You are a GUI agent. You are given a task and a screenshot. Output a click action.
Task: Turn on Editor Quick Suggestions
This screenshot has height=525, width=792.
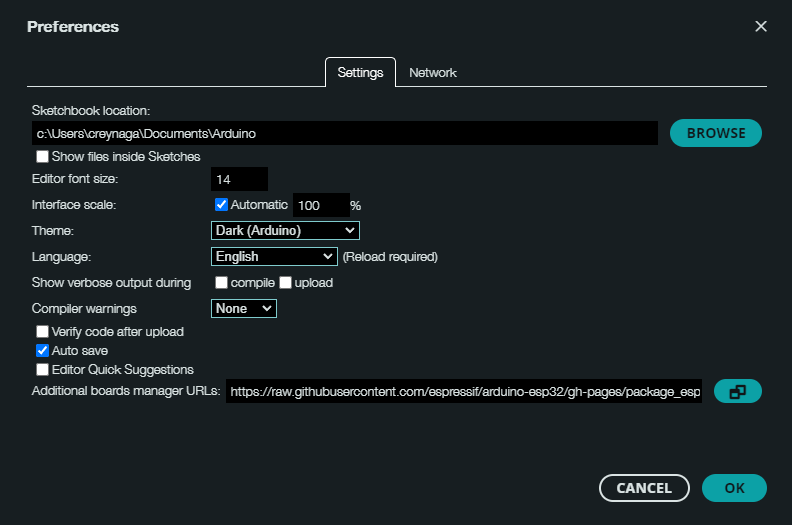(x=42, y=370)
